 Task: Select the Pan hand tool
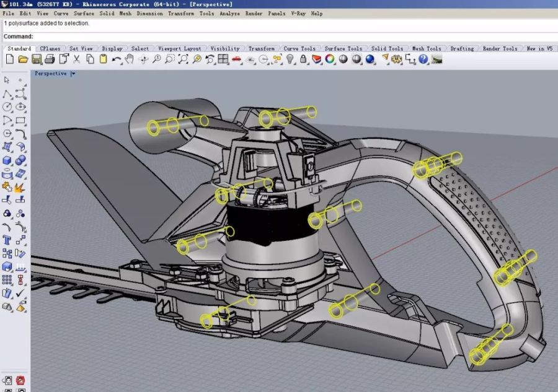(130, 59)
